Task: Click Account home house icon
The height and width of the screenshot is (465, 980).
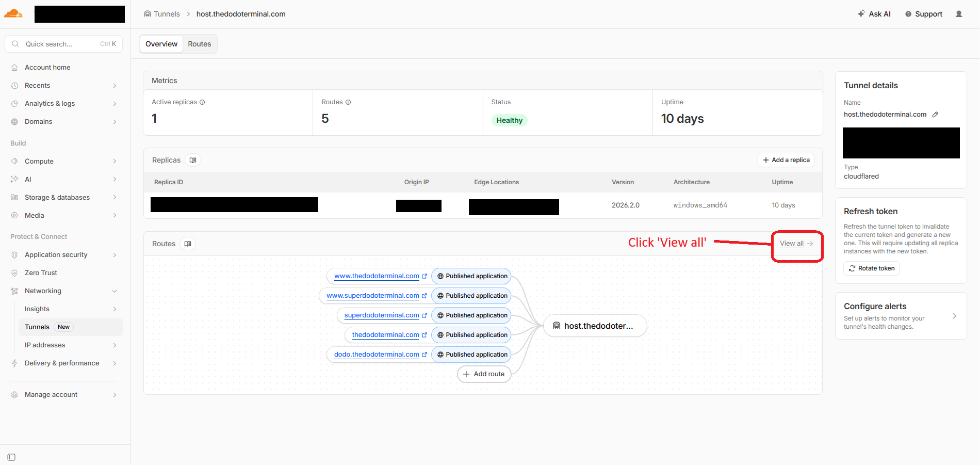Action: point(14,68)
